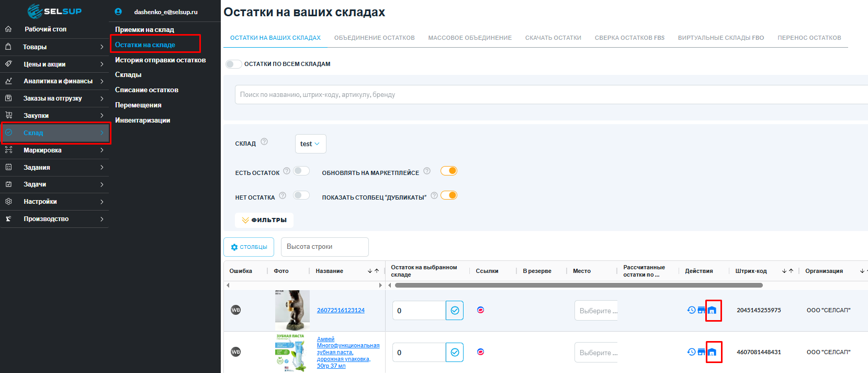Click the help icon next to Склад label
Viewport: 868px width, 373px height.
[x=264, y=142]
